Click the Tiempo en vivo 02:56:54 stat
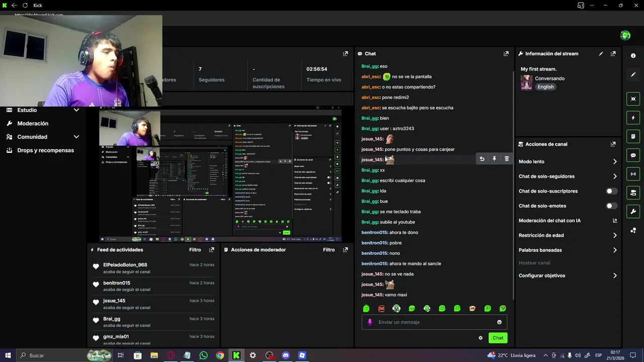Image resolution: width=644 pixels, height=362 pixels. pos(324,74)
